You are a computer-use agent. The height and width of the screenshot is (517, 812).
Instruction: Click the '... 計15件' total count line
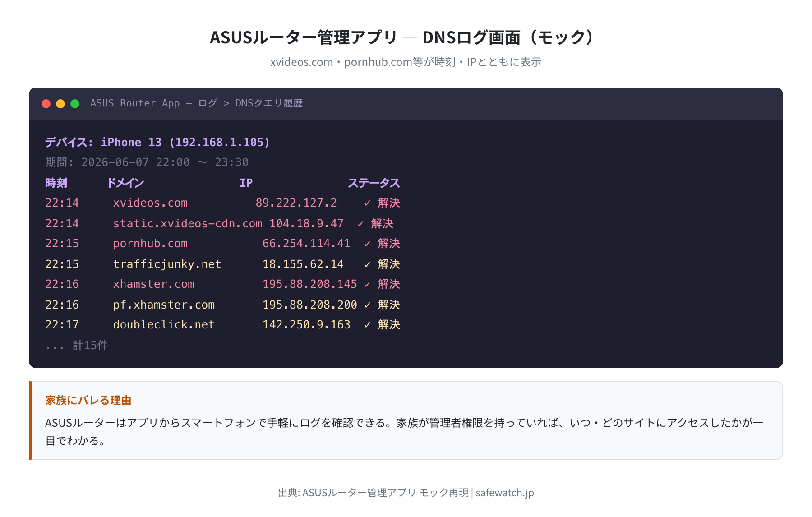pyautogui.click(x=77, y=346)
